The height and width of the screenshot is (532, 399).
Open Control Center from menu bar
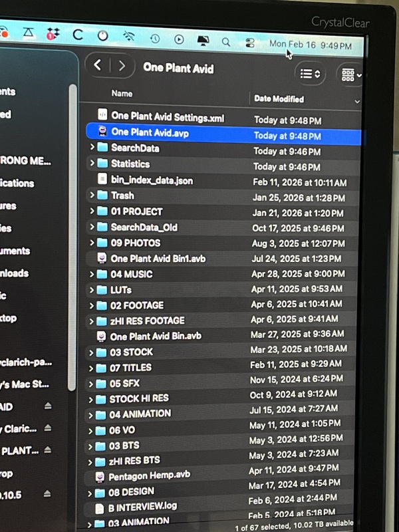pyautogui.click(x=250, y=43)
